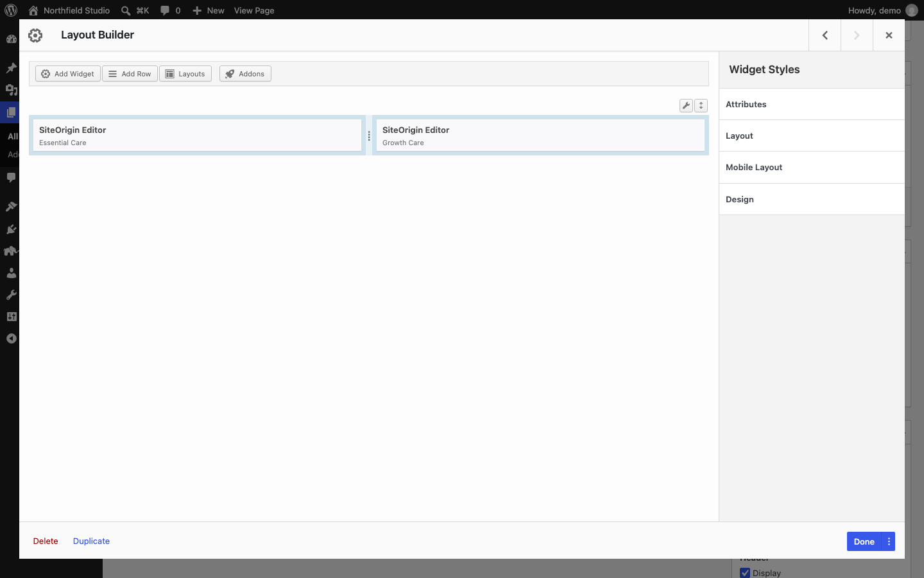View comments via the speech bubble icon
Image resolution: width=924 pixels, height=578 pixels.
(170, 10)
